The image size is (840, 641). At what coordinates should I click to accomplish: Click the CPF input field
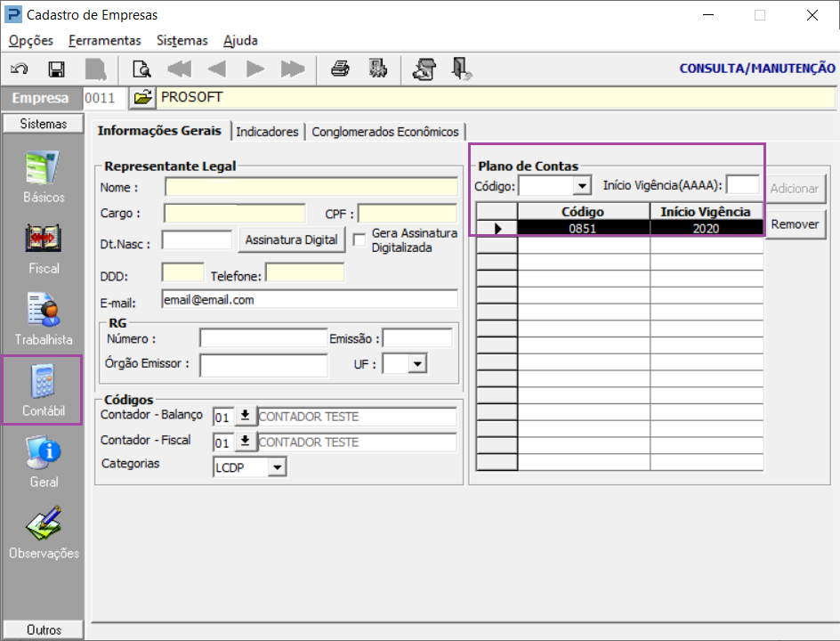408,214
